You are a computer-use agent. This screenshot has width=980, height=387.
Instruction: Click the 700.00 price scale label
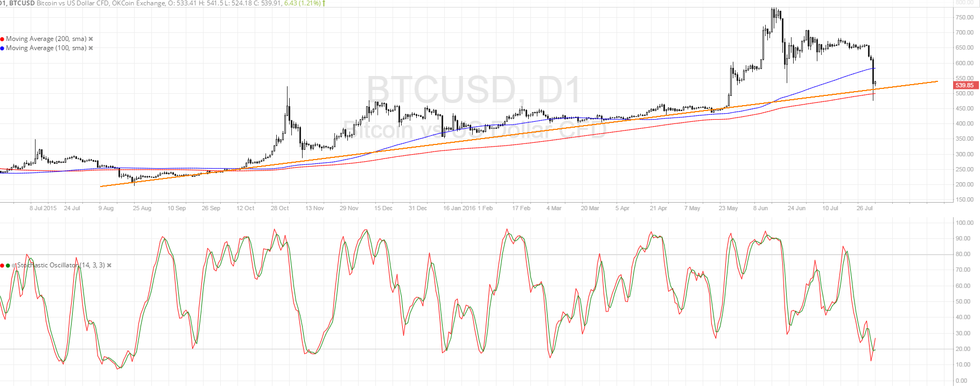click(x=964, y=32)
